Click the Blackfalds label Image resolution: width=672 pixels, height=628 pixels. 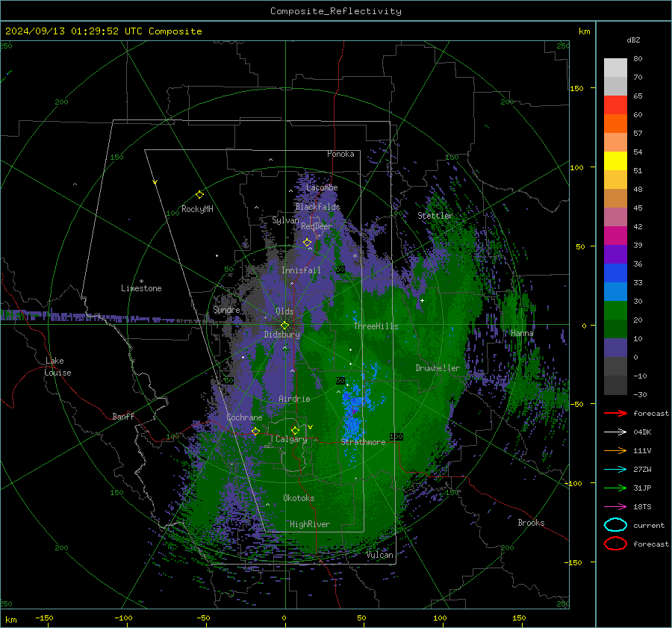click(317, 207)
